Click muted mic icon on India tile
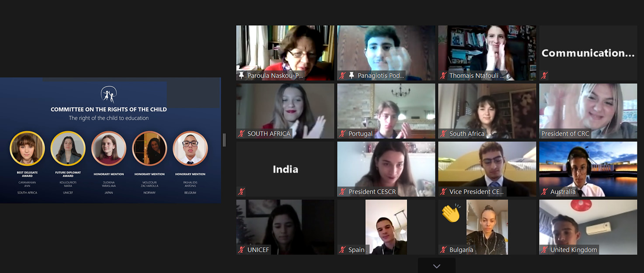The image size is (644, 273). point(241,191)
